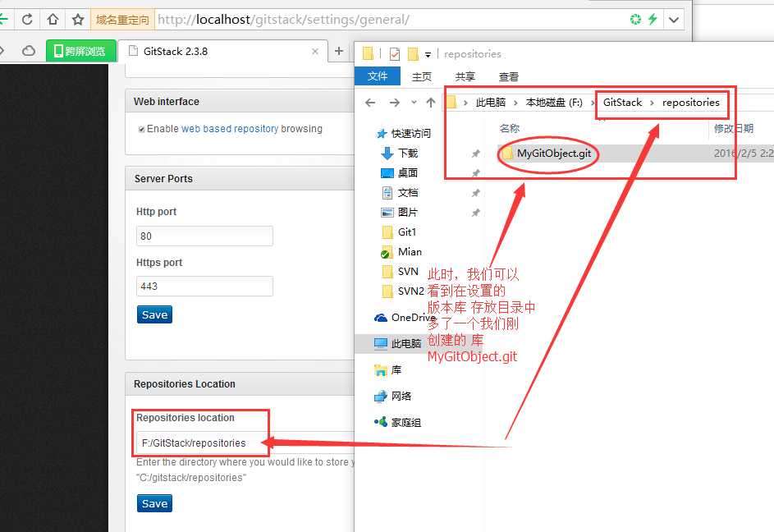The width and height of the screenshot is (774, 532).
Task: Expand breadcrumb chevron after 此电脑
Action: 515,103
